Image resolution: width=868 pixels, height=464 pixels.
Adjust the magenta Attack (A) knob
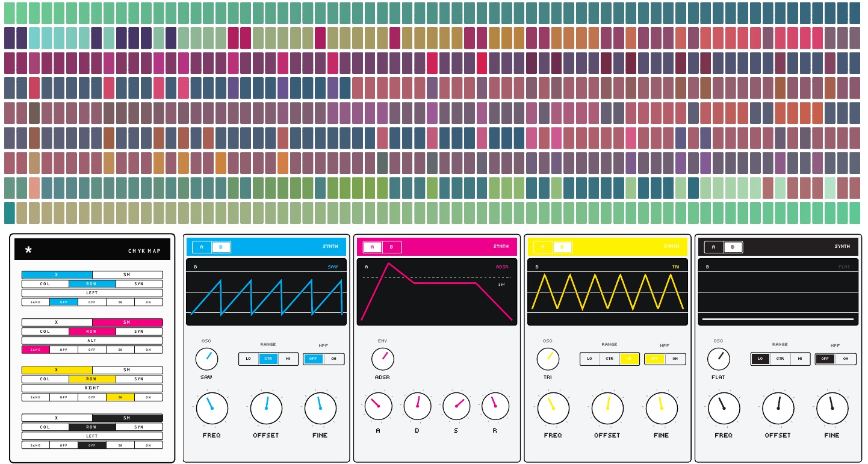(x=378, y=406)
